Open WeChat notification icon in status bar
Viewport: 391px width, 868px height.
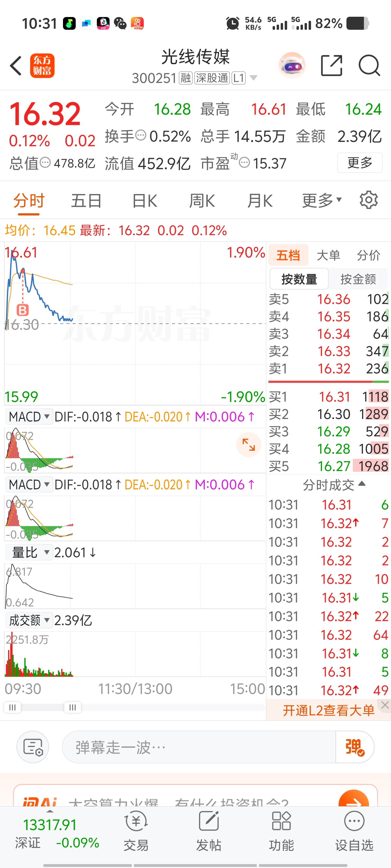pyautogui.click(x=120, y=24)
